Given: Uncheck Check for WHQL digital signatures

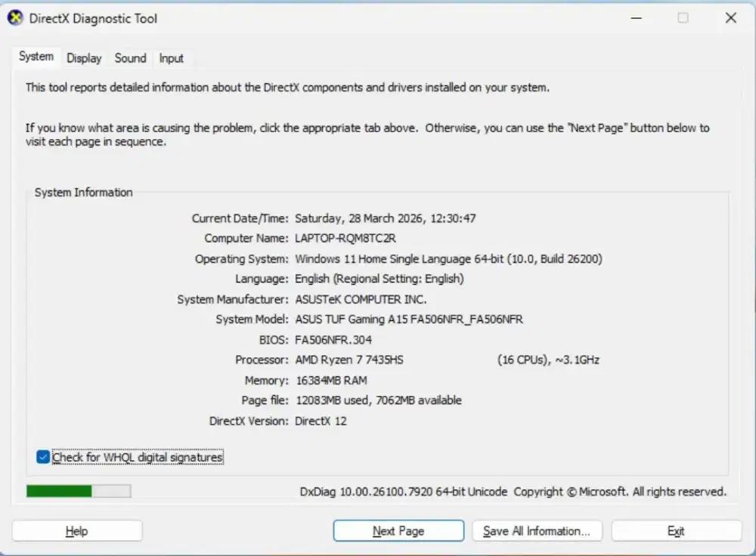Looking at the screenshot, I should [x=43, y=457].
